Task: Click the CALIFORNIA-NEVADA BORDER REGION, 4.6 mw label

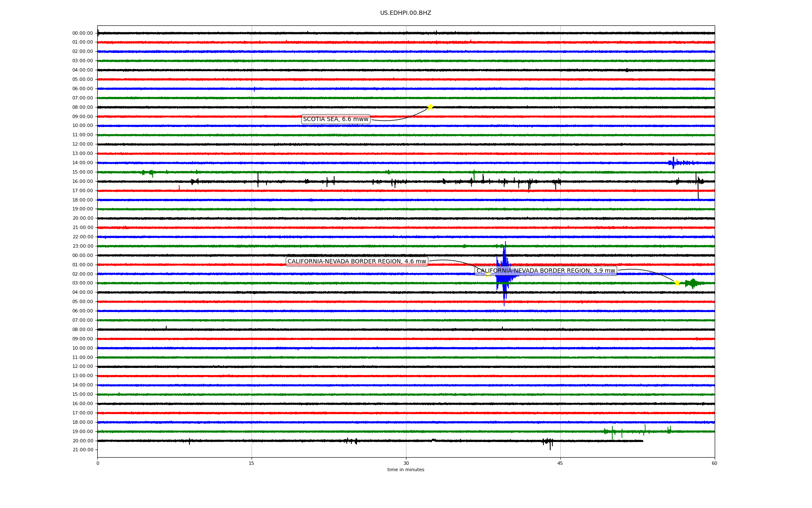Action: [357, 262]
